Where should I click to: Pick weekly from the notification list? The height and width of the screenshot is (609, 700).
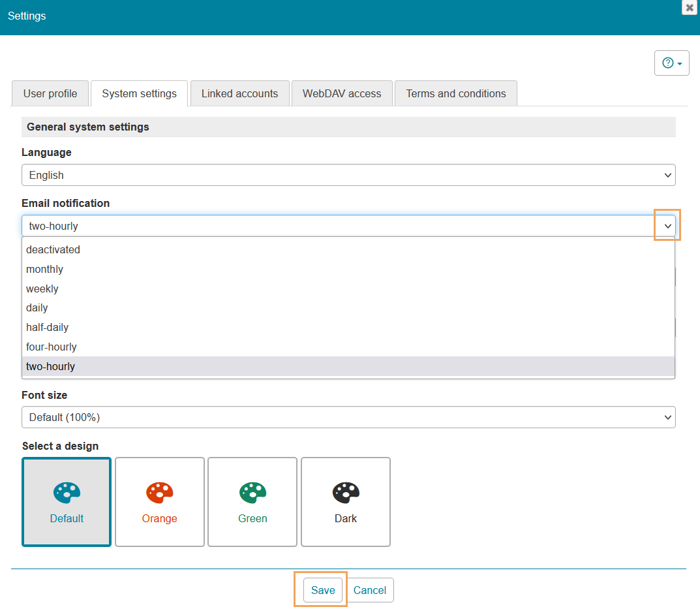pyautogui.click(x=42, y=289)
